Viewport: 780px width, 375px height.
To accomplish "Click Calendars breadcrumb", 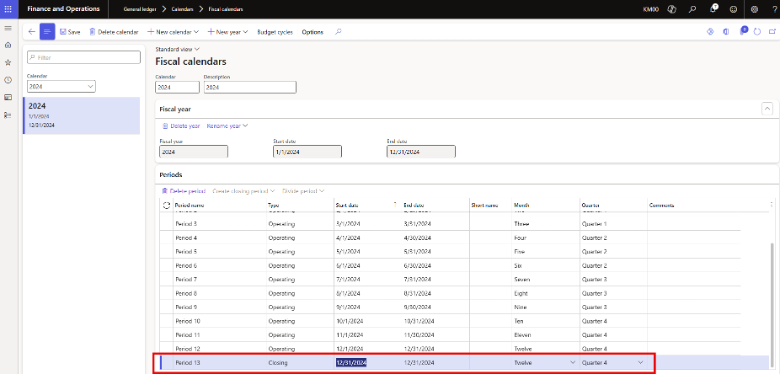I will pos(183,9).
